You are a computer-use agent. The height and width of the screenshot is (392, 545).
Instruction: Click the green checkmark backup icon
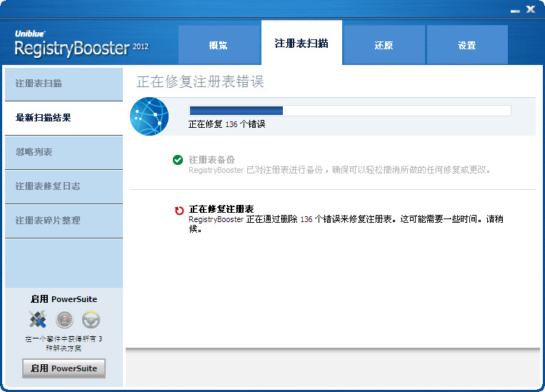178,160
